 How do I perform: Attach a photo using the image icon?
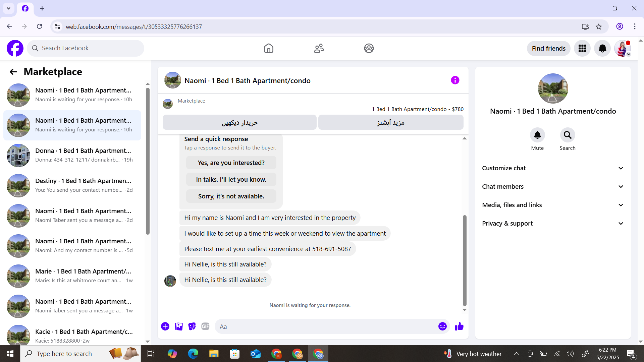point(179,326)
